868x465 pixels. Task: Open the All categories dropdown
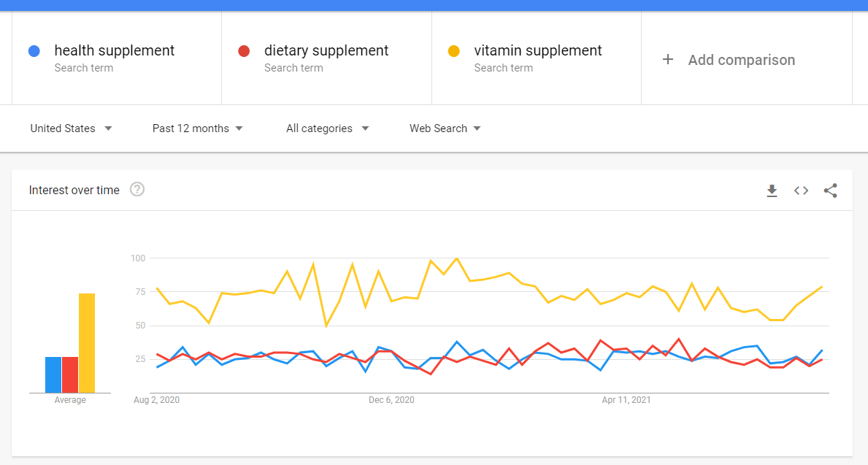327,128
